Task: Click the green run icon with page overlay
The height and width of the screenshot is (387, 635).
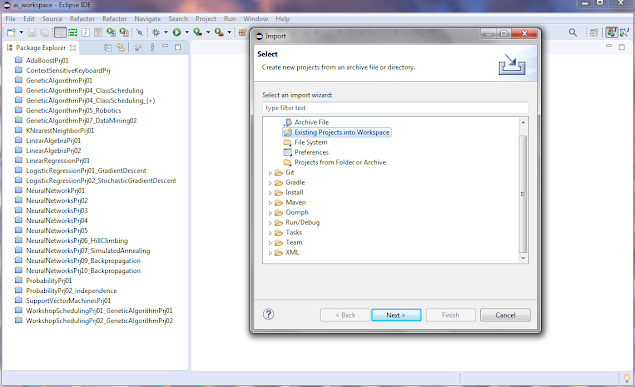Action: (111, 32)
